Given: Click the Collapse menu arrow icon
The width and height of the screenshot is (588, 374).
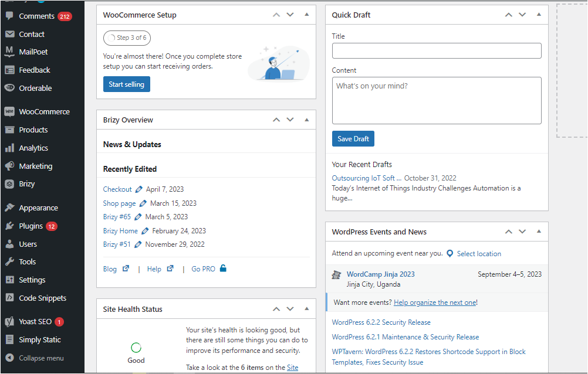Looking at the screenshot, I should 9,358.
